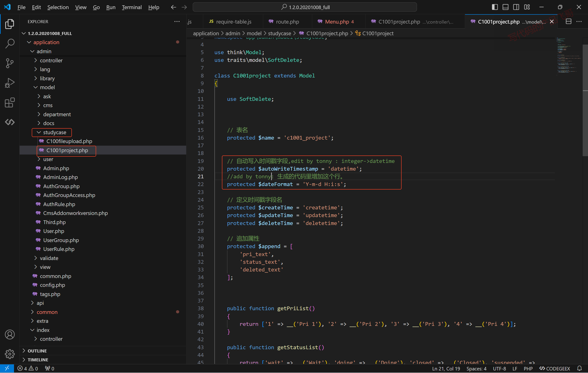Open UserGroup.php file
The height and width of the screenshot is (373, 588).
point(61,240)
